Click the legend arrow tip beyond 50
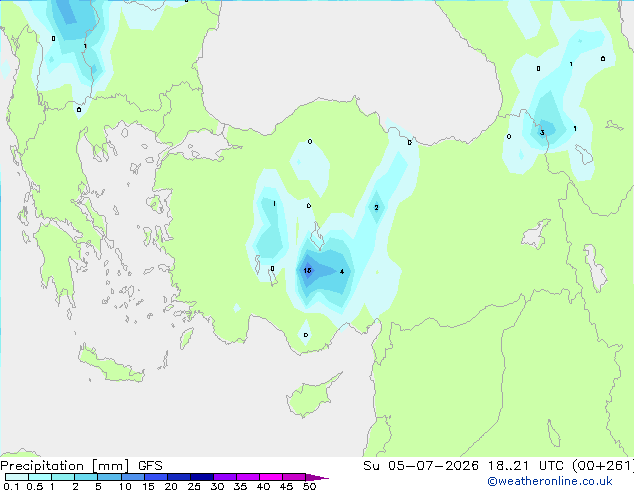This screenshot has width=634, height=490. pos(317,477)
